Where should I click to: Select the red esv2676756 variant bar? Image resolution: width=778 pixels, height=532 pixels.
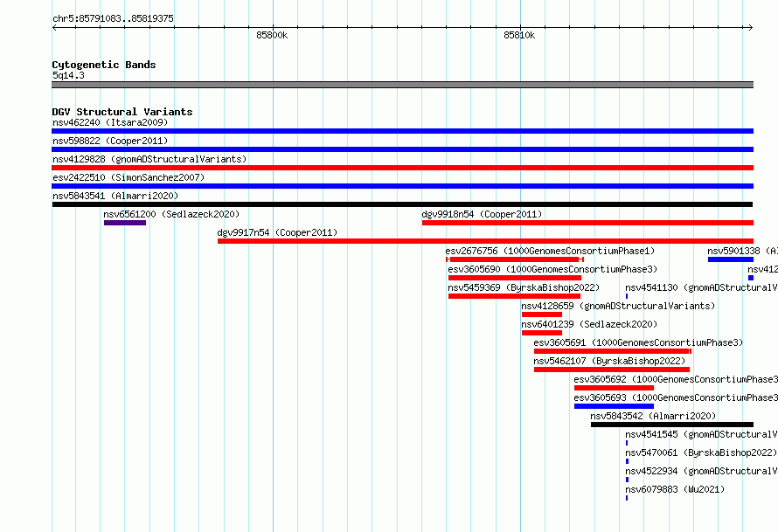tap(515, 259)
